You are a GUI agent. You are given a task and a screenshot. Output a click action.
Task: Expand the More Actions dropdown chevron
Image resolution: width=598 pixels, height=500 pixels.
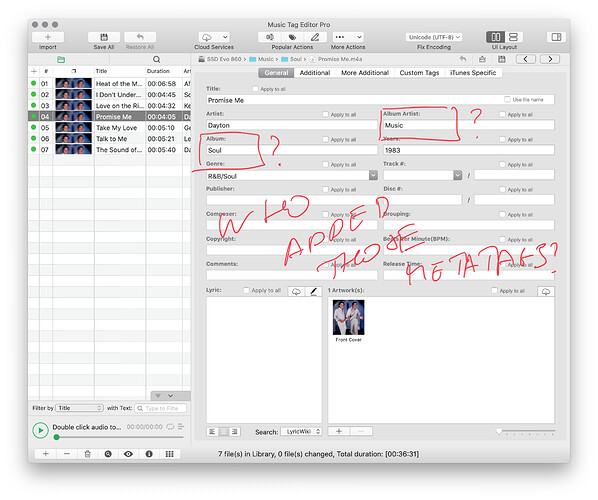tap(359, 37)
